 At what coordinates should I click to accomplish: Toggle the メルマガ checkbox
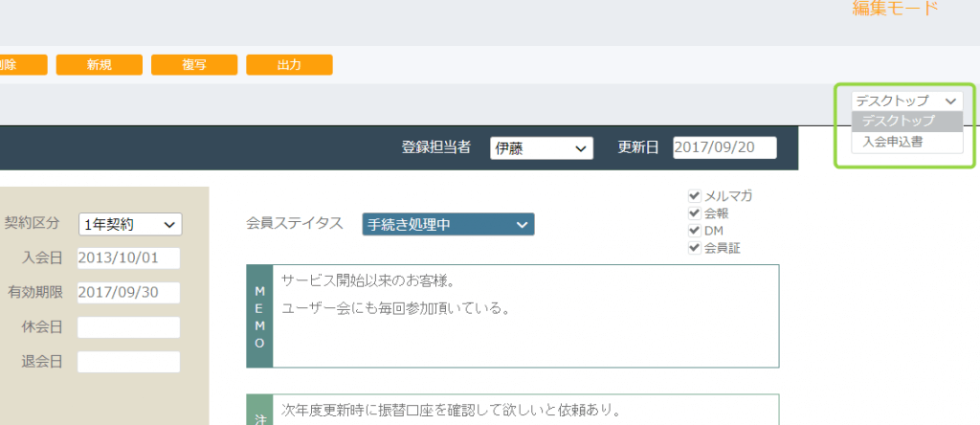pyautogui.click(x=695, y=196)
